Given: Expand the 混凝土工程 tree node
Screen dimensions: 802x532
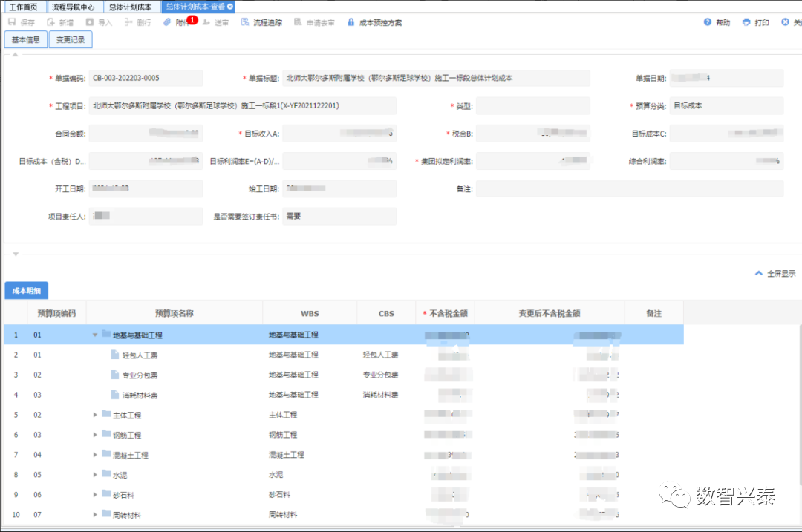Looking at the screenshot, I should [95, 455].
